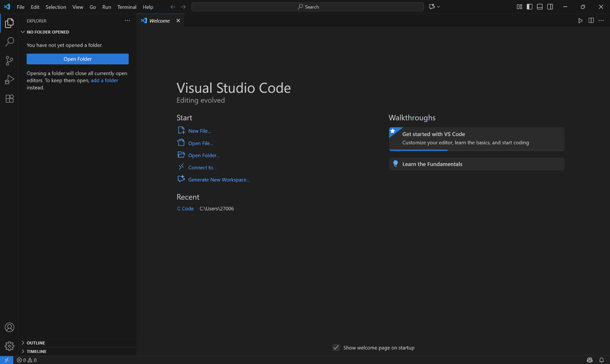Open the Manage gear icon
This screenshot has width=610, height=364.
(9, 346)
